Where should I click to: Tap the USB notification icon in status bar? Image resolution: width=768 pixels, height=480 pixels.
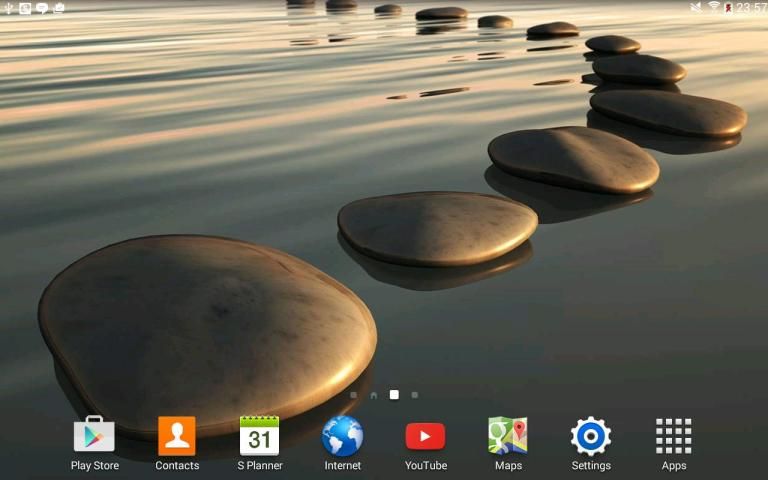8,8
